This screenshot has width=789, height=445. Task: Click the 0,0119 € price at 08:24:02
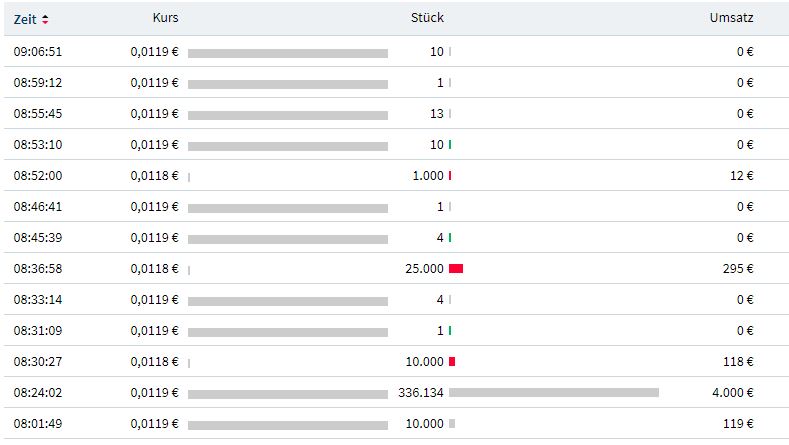154,393
